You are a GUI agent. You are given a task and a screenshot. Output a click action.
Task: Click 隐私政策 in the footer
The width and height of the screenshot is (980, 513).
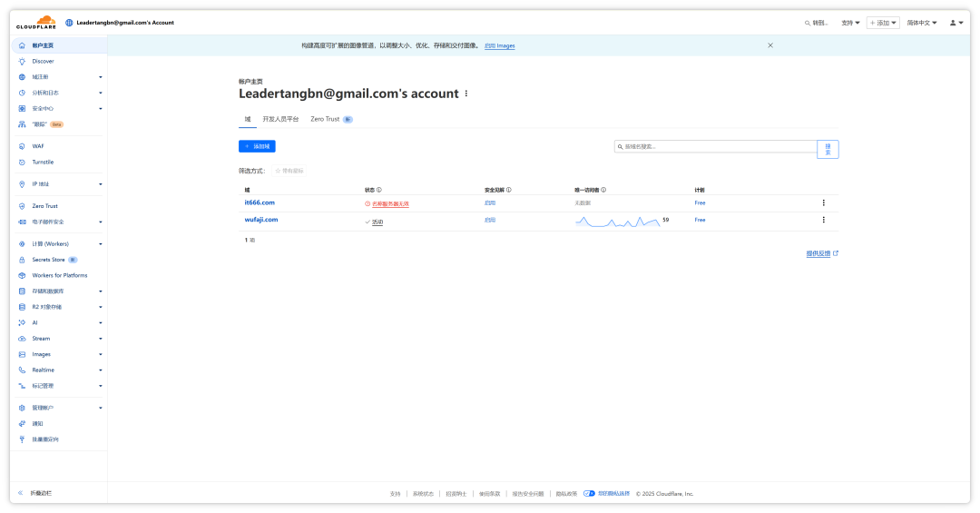point(566,494)
